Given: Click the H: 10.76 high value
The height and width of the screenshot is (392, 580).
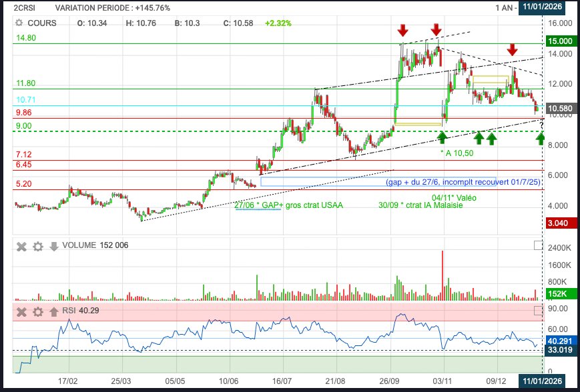Looking at the screenshot, I should pyautogui.click(x=141, y=23).
